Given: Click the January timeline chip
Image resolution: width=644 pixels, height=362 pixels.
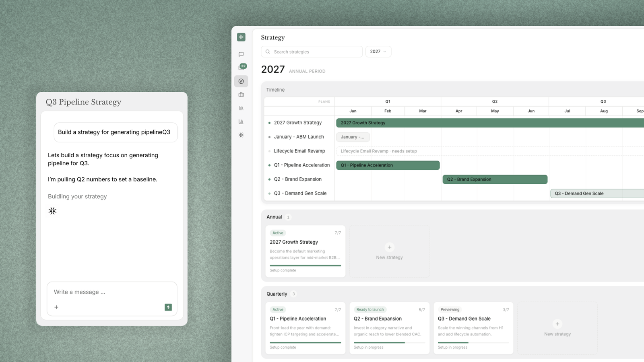Looking at the screenshot, I should (353, 137).
